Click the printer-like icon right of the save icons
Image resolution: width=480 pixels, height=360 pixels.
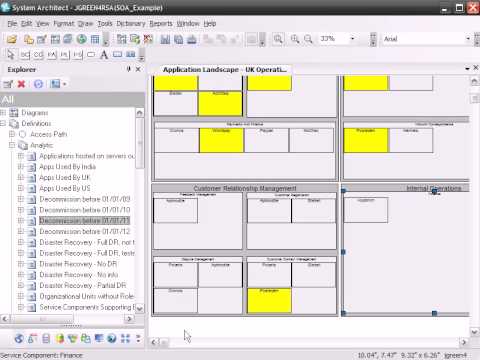pyautogui.click(x=192, y=39)
